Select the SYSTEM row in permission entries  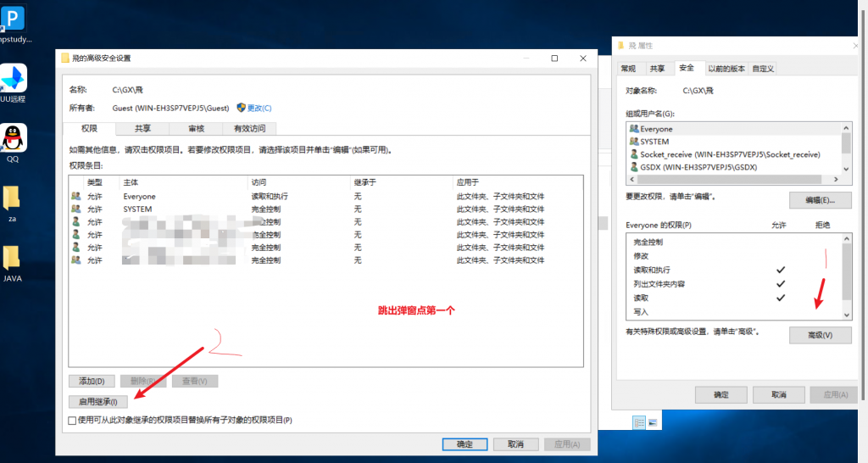[137, 209]
